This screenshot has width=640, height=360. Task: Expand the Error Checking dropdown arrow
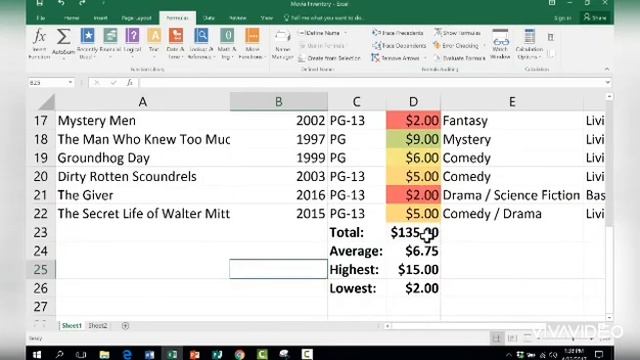pyautogui.click(x=484, y=46)
